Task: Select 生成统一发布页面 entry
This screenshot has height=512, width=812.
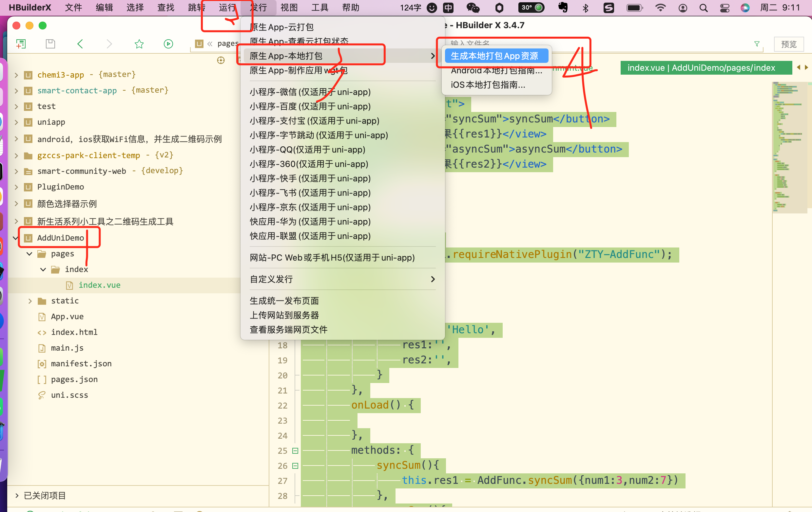Action: pyautogui.click(x=342, y=301)
